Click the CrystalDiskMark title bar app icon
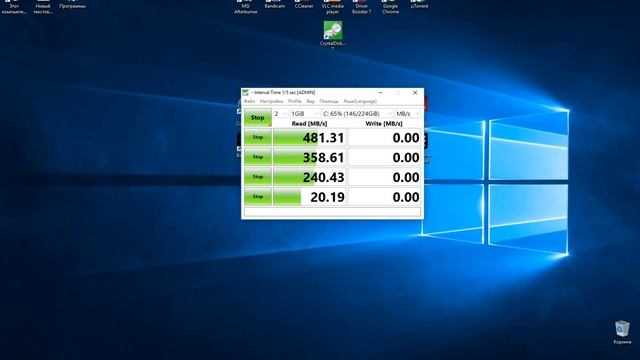The height and width of the screenshot is (360, 640). click(x=245, y=93)
